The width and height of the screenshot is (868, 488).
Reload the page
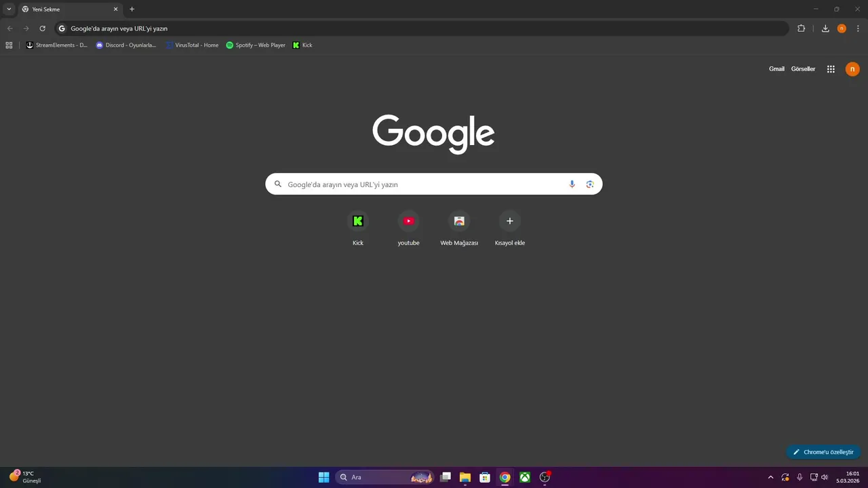pyautogui.click(x=42, y=28)
